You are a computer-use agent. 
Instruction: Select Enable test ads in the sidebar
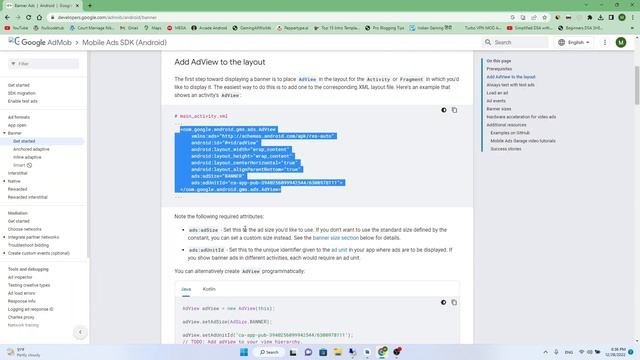click(22, 101)
